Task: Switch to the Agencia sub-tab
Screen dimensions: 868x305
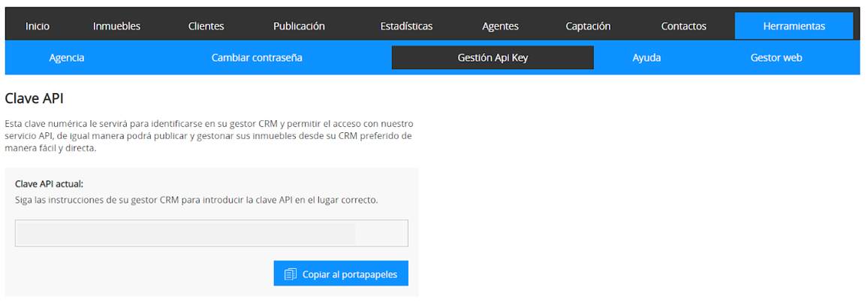Action: click(x=67, y=58)
